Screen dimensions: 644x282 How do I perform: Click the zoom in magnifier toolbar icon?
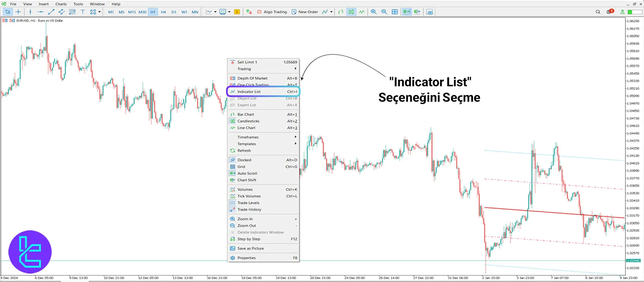(x=374, y=12)
